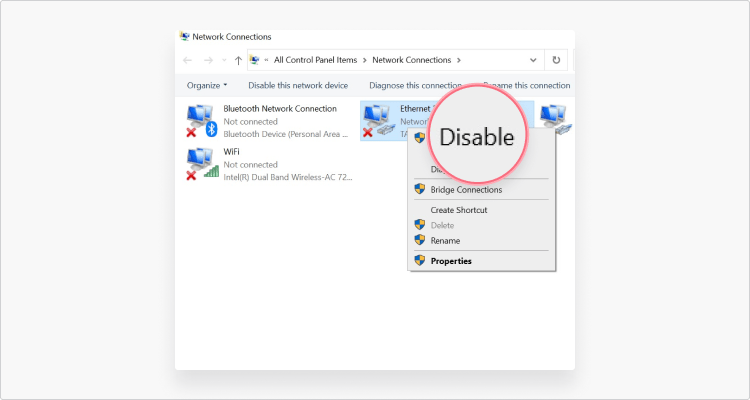Image resolution: width=750 pixels, height=400 pixels.
Task: Select the Ethernet adapter icon
Action: pyautogui.click(x=378, y=121)
